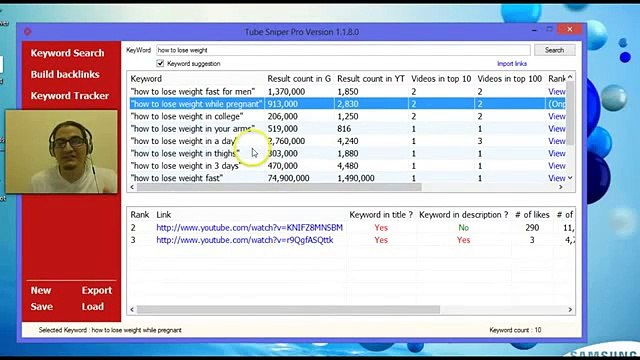
Task: Toggle the Keyword suggestion checkbox
Action: coord(160,63)
